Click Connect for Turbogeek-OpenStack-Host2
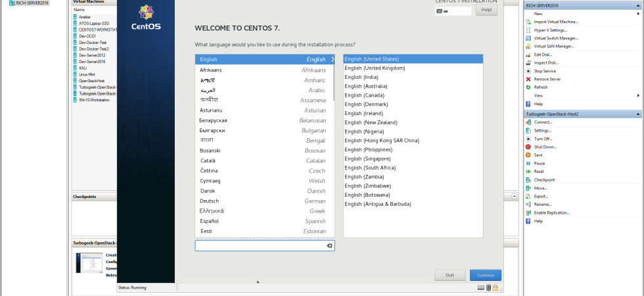The height and width of the screenshot is (296, 644). coord(543,122)
